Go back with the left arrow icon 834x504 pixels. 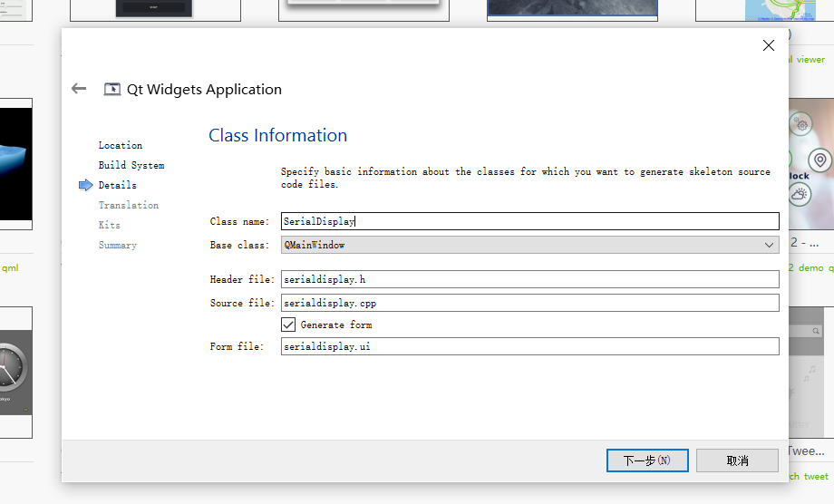[79, 89]
